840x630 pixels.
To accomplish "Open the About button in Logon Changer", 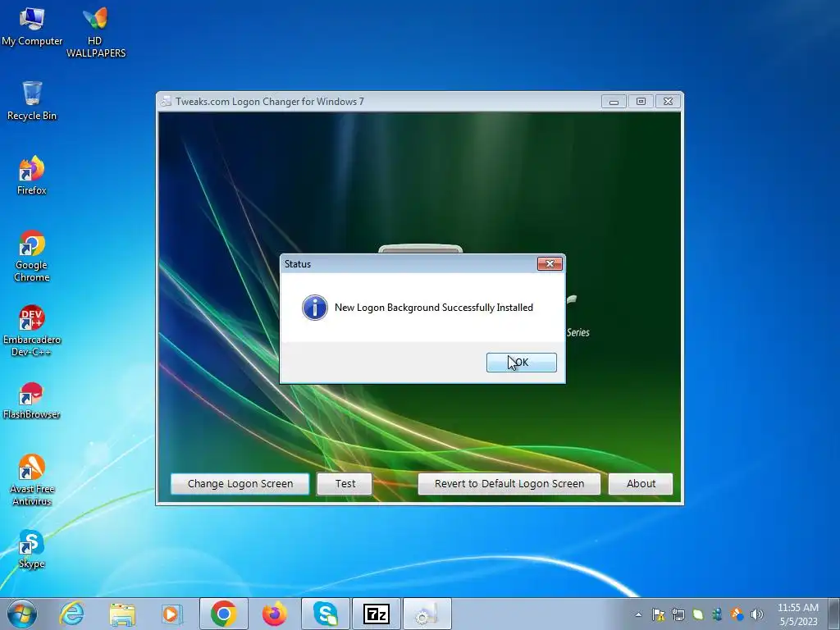I will tap(641, 484).
